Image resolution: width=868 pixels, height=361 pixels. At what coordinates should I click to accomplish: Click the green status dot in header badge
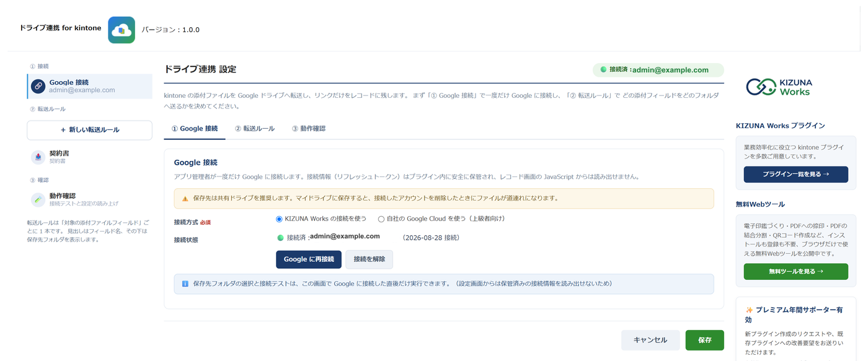click(x=603, y=70)
